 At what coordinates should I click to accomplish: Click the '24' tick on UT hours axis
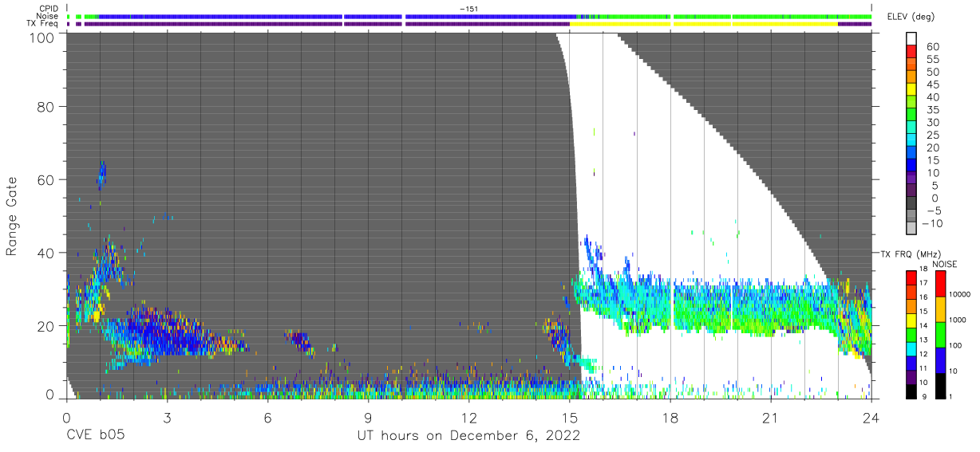click(871, 418)
